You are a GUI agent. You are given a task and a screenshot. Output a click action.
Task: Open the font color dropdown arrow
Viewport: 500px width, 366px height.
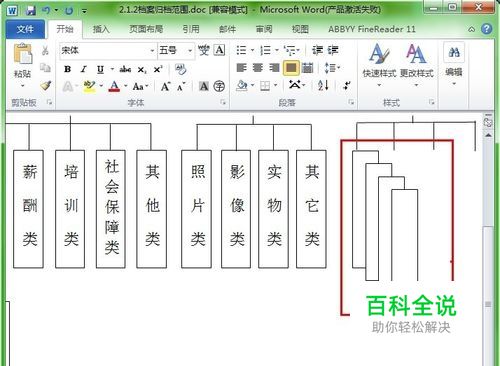[126, 86]
